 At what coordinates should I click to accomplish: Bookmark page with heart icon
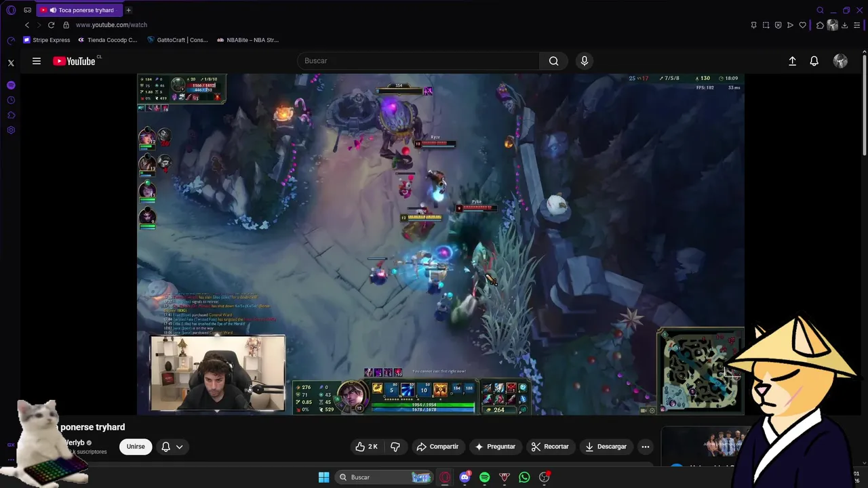(x=803, y=25)
